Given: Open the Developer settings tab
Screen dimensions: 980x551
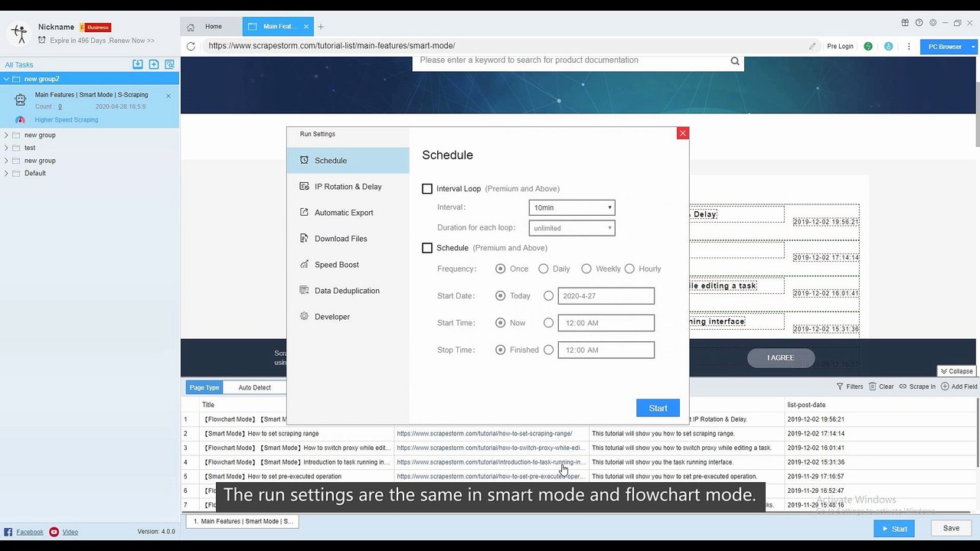Looking at the screenshot, I should 348,317.
